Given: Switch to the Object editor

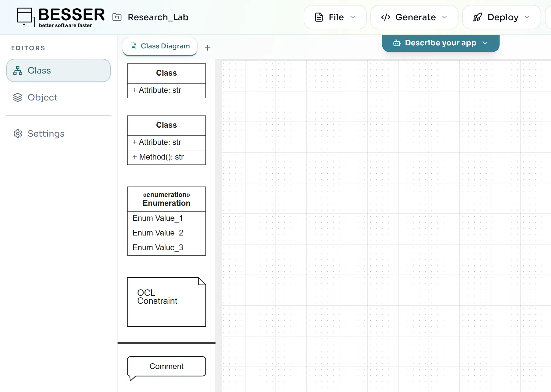Looking at the screenshot, I should click(x=58, y=97).
